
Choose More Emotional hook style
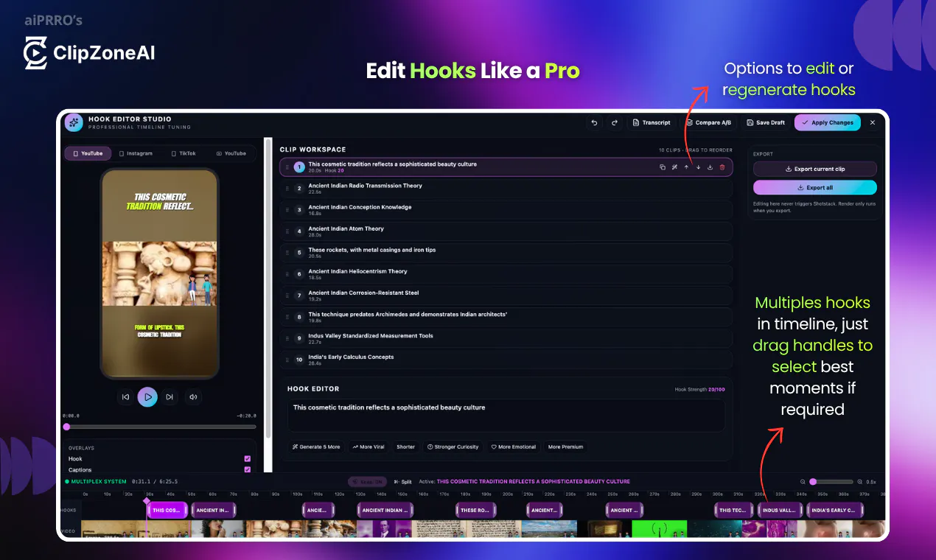514,447
